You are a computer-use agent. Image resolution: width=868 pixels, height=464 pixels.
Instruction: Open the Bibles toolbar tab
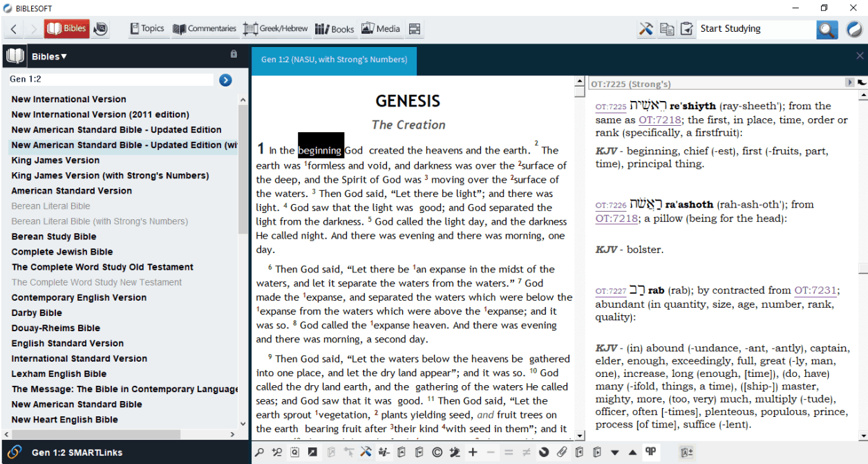[67, 29]
